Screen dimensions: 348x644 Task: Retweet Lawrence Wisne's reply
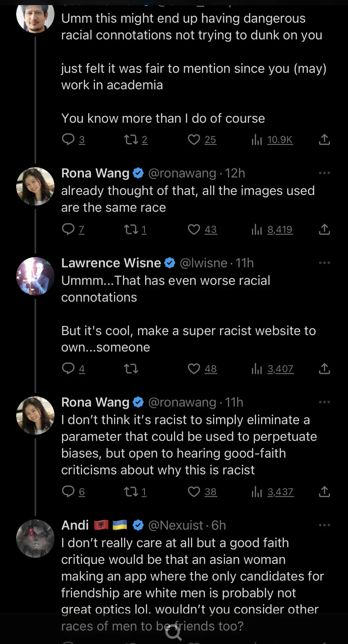pyautogui.click(x=131, y=369)
